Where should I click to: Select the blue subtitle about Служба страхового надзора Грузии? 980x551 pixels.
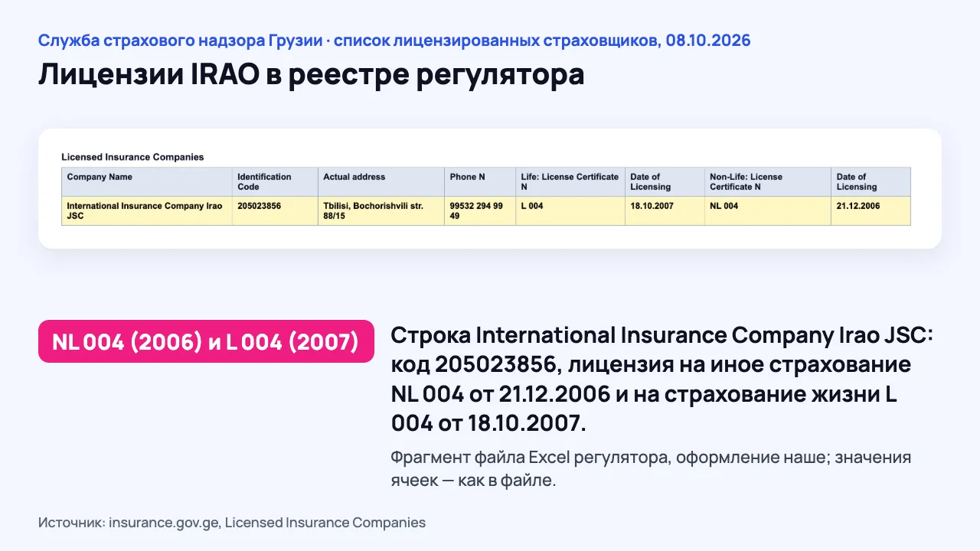[394, 41]
